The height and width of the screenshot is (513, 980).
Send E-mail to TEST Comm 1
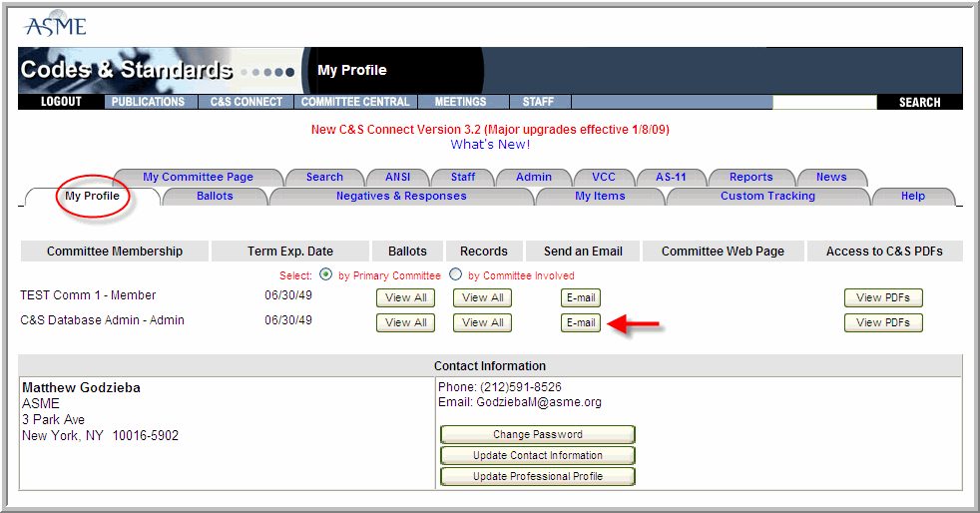tap(581, 298)
